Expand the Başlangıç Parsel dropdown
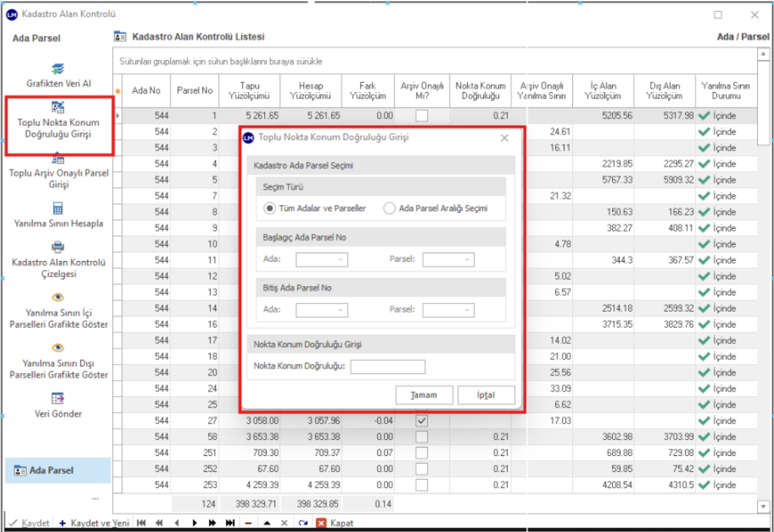Screen dimensions: 774x532 click(x=448, y=259)
